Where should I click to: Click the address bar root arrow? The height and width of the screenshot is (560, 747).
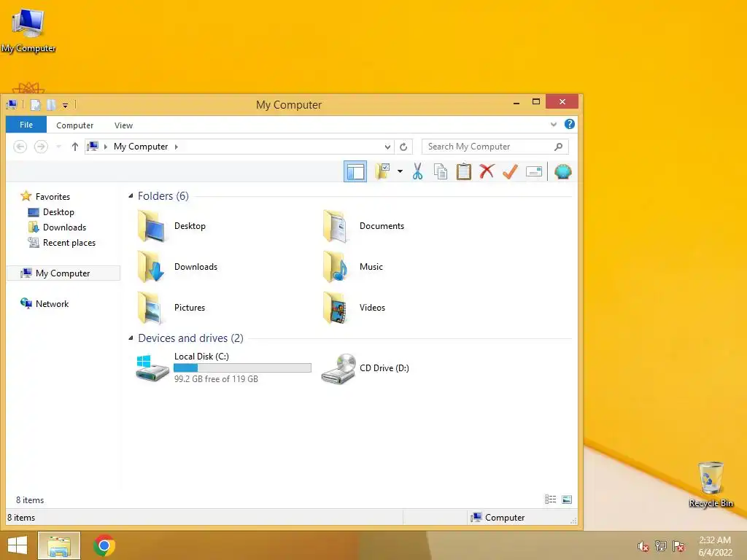pos(106,147)
